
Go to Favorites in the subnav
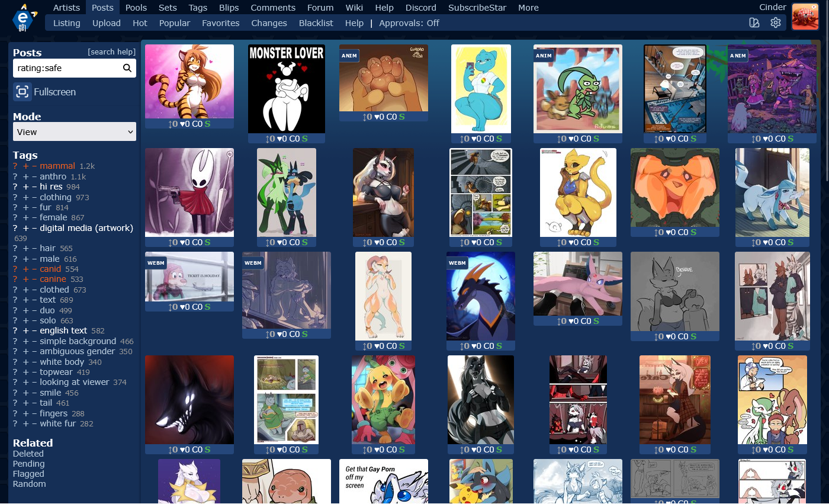point(221,23)
